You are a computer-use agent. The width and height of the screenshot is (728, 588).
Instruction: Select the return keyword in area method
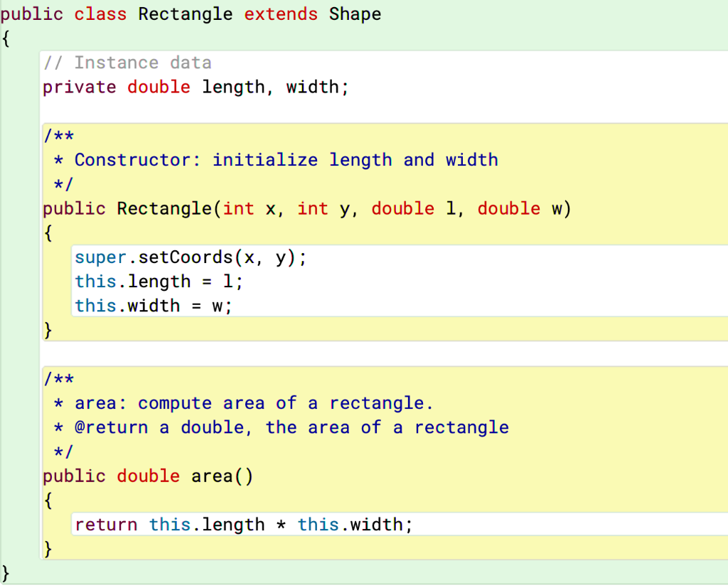pyautogui.click(x=105, y=524)
